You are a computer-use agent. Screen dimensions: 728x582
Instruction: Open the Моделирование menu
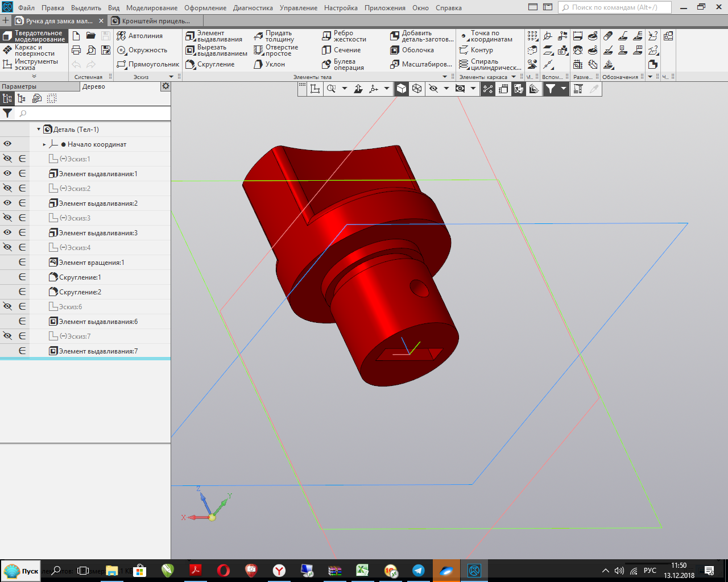pyautogui.click(x=151, y=8)
